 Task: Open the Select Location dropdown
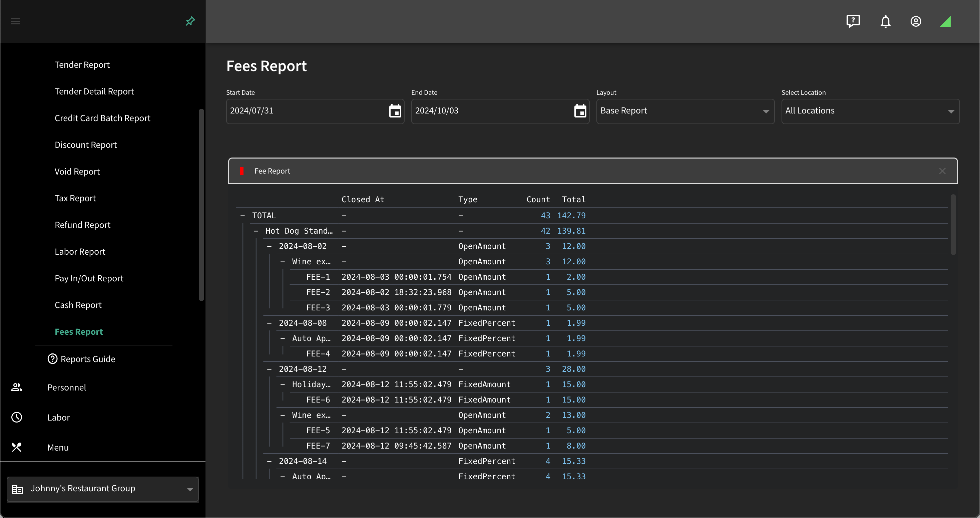(x=870, y=111)
